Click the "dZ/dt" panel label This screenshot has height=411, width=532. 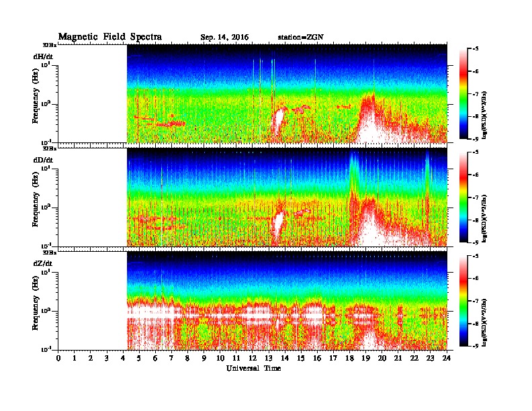(43, 263)
